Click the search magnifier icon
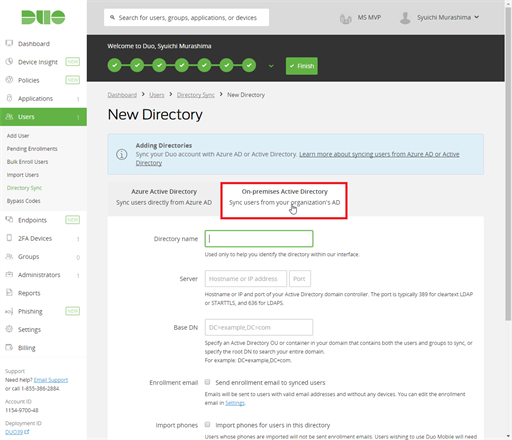The width and height of the screenshot is (512, 440). pyautogui.click(x=113, y=17)
